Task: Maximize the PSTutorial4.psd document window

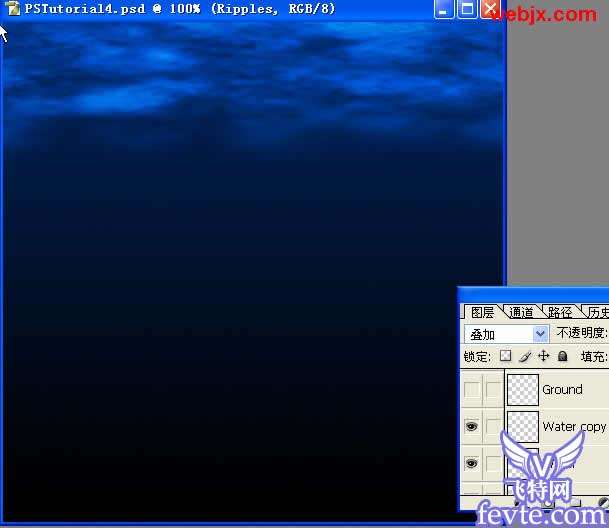Action: pos(467,9)
